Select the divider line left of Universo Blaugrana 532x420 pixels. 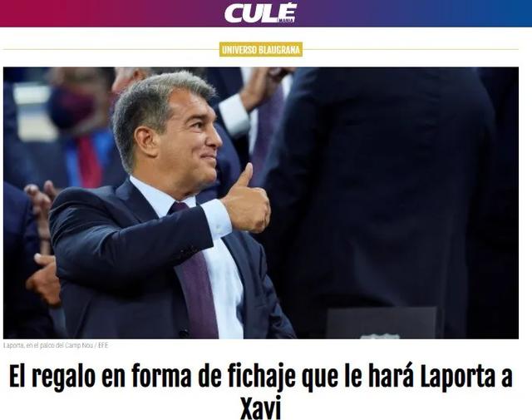click(111, 50)
